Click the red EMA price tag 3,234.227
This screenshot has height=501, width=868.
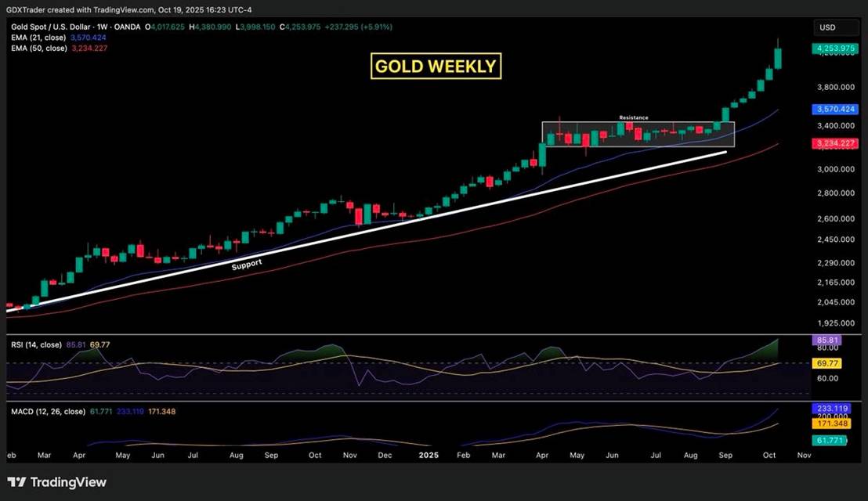835,143
